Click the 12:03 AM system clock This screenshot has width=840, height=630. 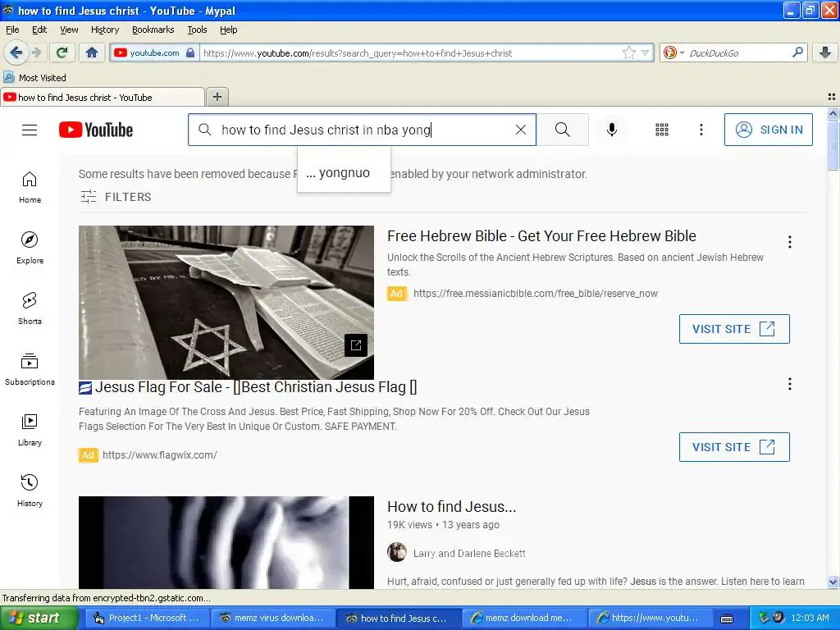[810, 618]
